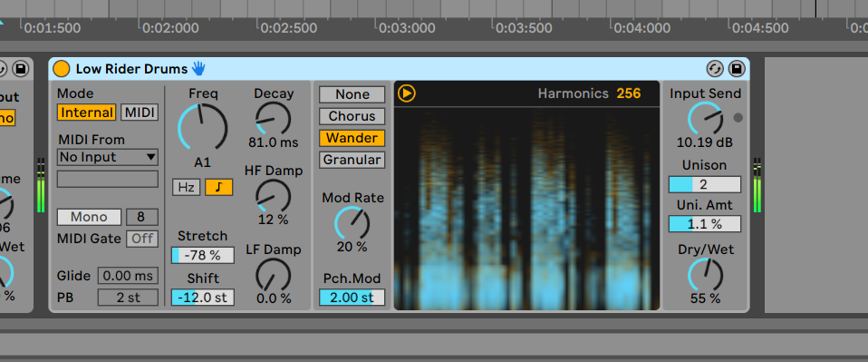Open the MIDI From No Input dropdown
Screen dimensions: 868x362
point(108,158)
